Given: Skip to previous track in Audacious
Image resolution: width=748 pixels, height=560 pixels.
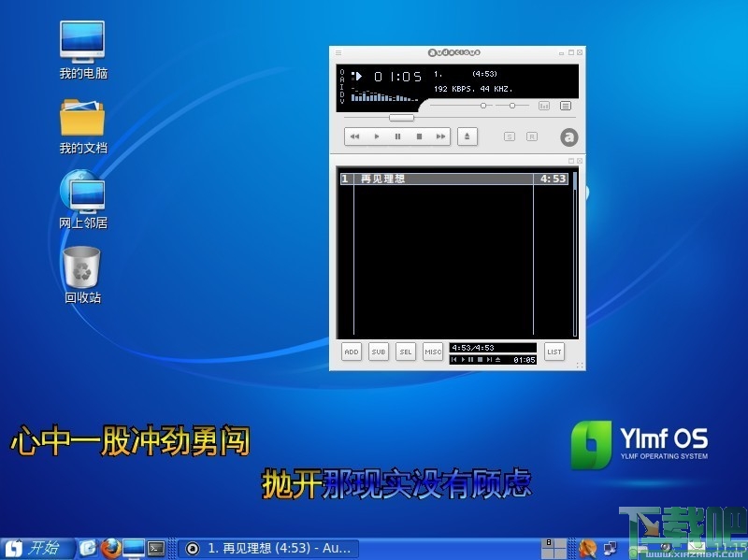Looking at the screenshot, I should click(355, 136).
